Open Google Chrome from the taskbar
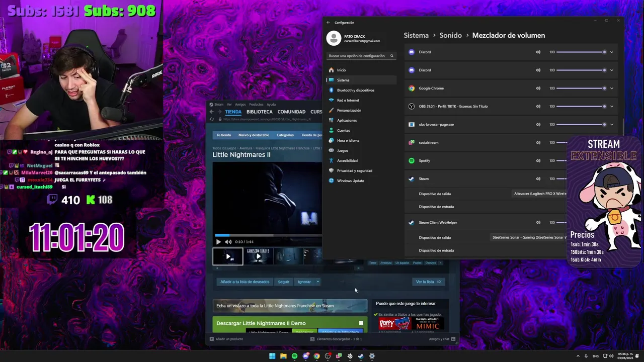Screen dimensions: 644x362 (316, 356)
